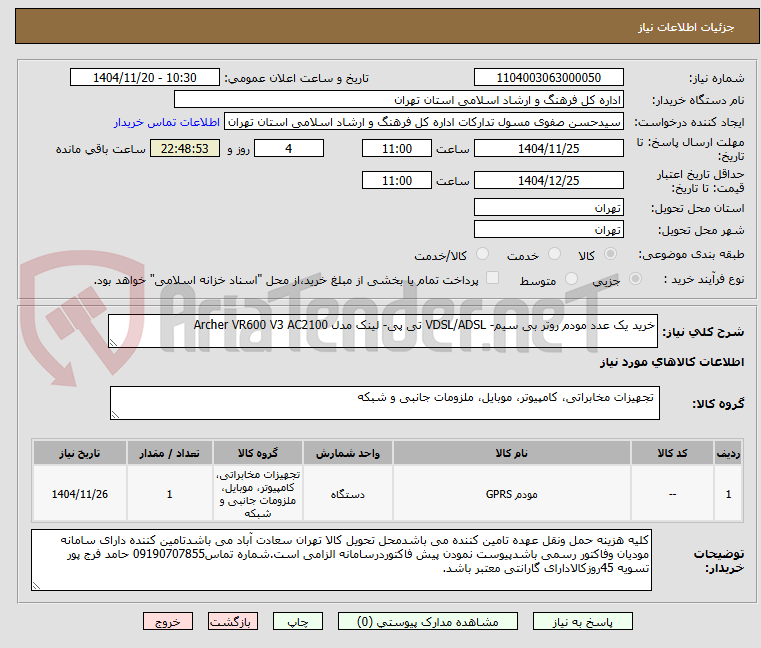
Task: Click the need date cell 1404/11/26
Action: [80, 494]
